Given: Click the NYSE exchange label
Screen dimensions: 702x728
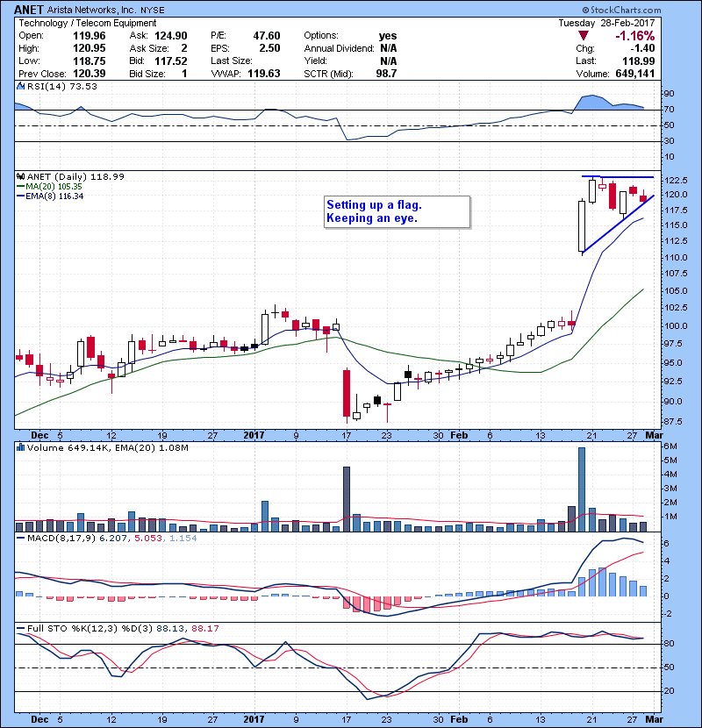Looking at the screenshot, I should pos(153,10).
